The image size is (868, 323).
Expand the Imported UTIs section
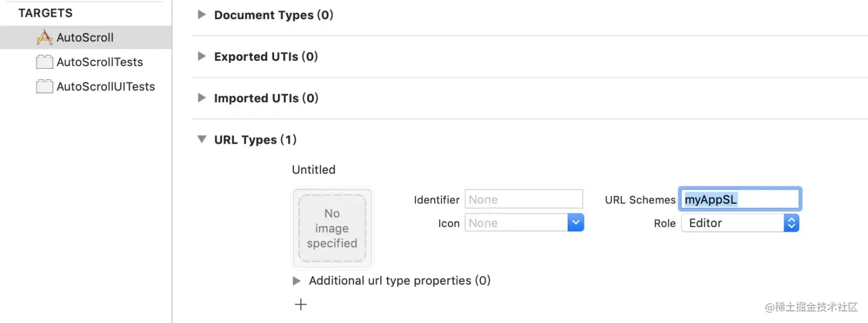[x=201, y=98]
